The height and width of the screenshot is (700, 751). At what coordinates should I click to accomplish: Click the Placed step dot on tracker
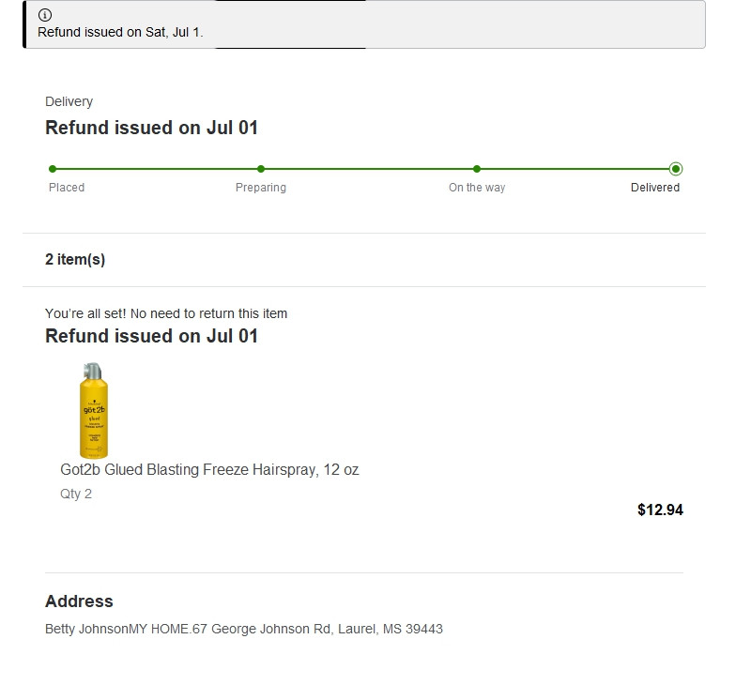tap(53, 169)
